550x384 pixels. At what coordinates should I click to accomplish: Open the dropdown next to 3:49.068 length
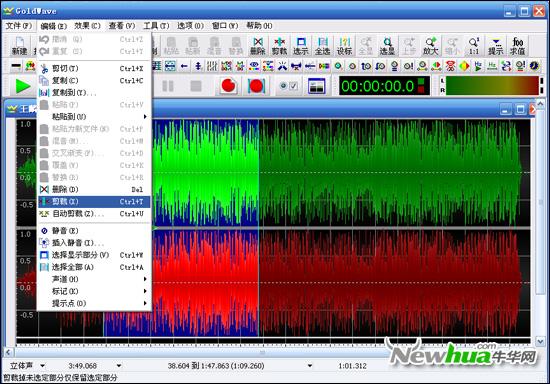pyautogui.click(x=119, y=366)
